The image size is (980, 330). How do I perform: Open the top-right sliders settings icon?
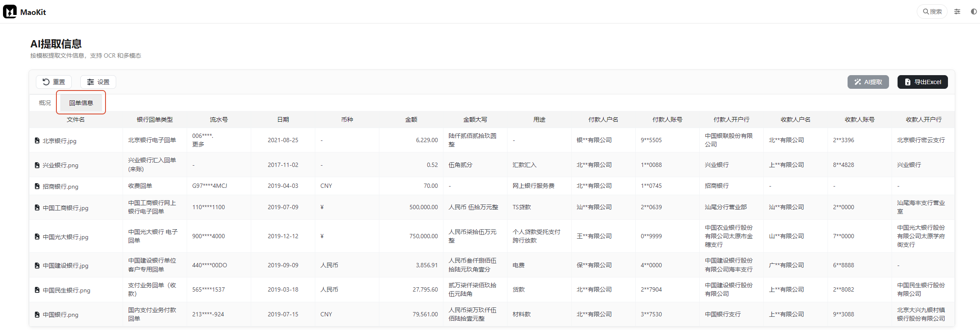click(957, 12)
